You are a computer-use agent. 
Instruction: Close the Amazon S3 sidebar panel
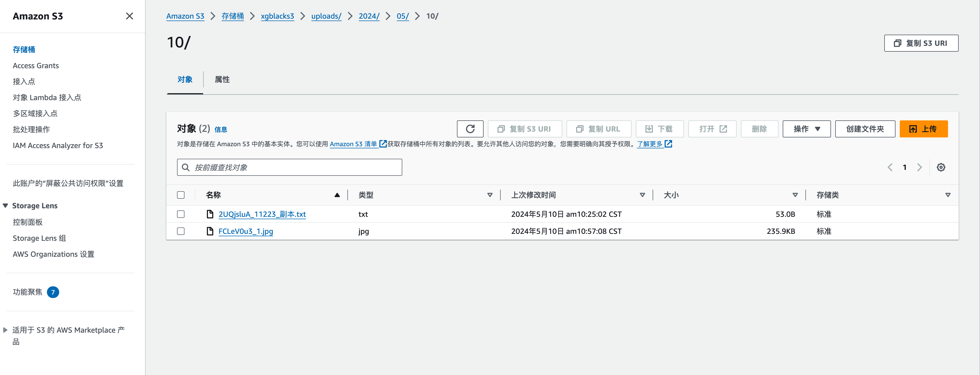(x=129, y=16)
